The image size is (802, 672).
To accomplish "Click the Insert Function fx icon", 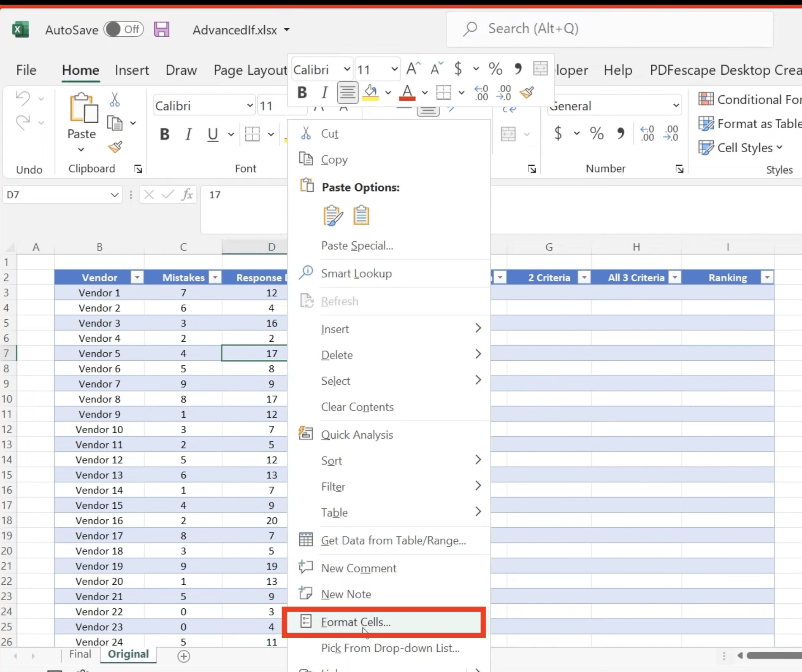I will (x=187, y=194).
